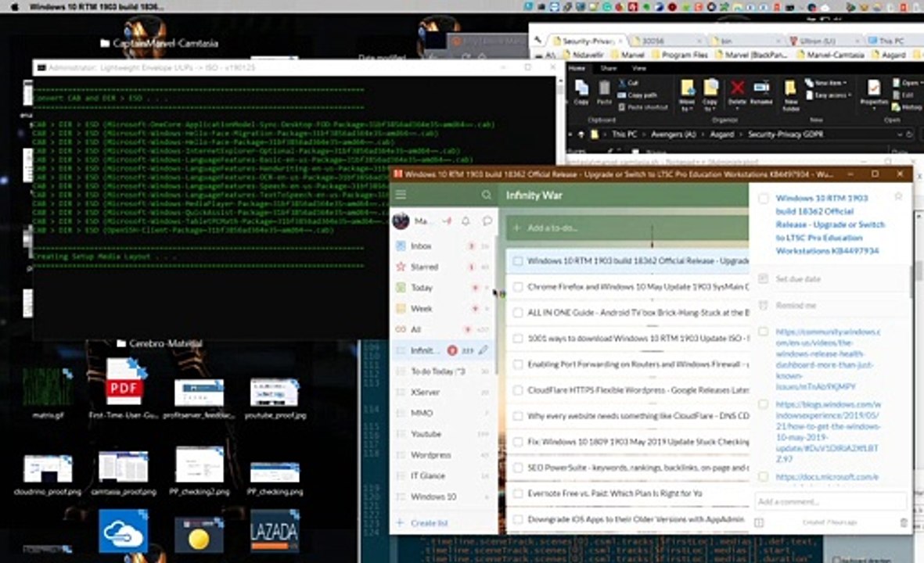Open the Nidavellir bookmark folder

pyautogui.click(x=584, y=54)
